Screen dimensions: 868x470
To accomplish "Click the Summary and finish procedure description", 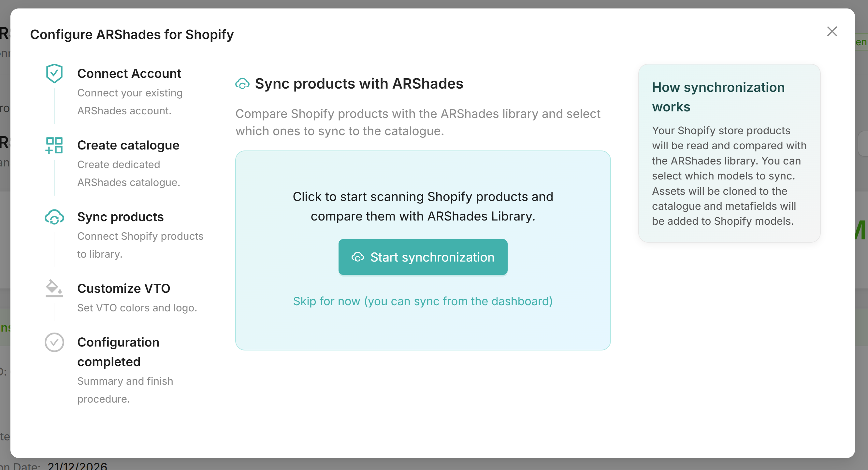I will pos(125,390).
